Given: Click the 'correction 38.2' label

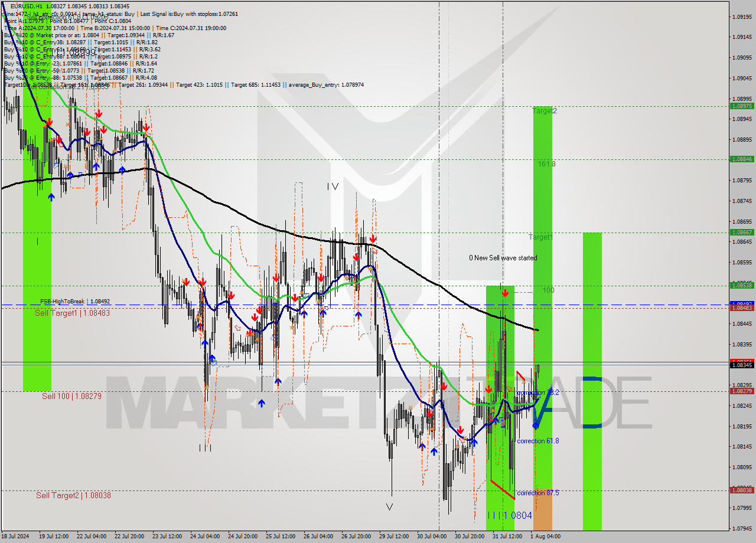Looking at the screenshot, I should pos(537,392).
